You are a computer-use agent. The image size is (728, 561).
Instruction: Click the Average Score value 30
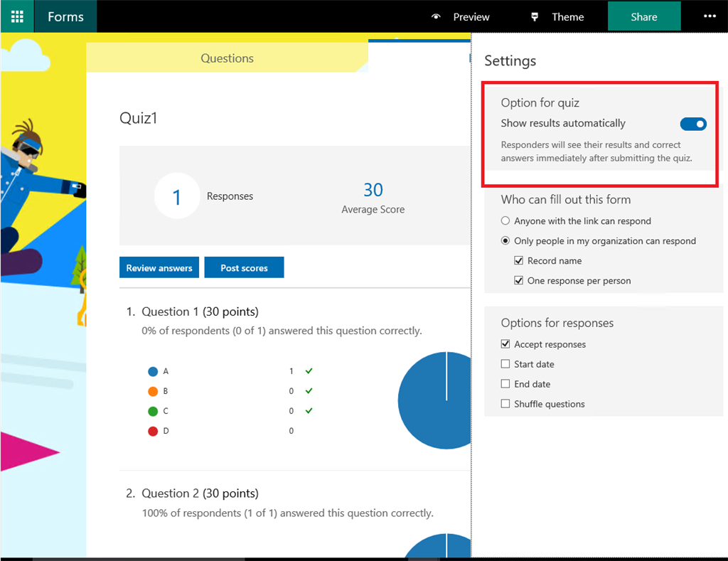tap(373, 190)
